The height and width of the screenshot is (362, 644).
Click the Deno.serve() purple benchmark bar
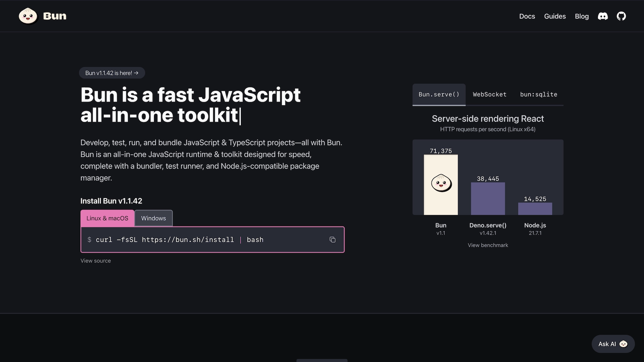[488, 199]
